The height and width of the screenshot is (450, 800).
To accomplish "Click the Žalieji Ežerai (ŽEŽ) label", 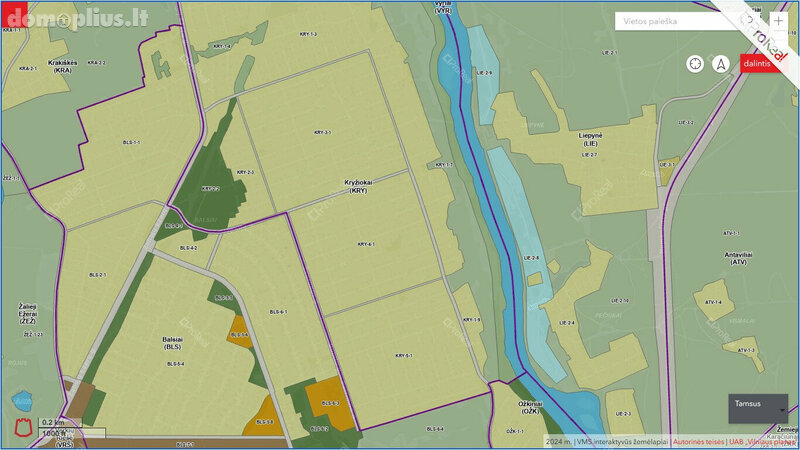I will click(28, 314).
